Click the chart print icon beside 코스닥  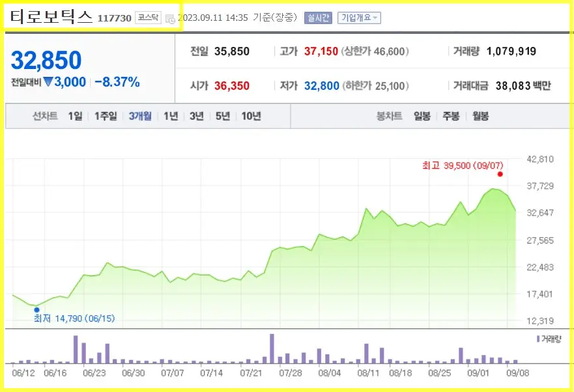[x=169, y=19]
